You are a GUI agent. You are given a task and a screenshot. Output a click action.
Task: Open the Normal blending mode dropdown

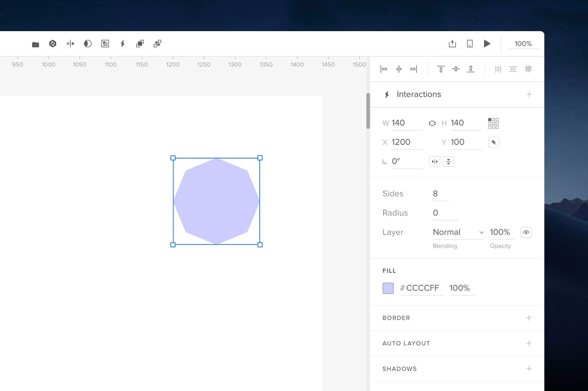457,232
